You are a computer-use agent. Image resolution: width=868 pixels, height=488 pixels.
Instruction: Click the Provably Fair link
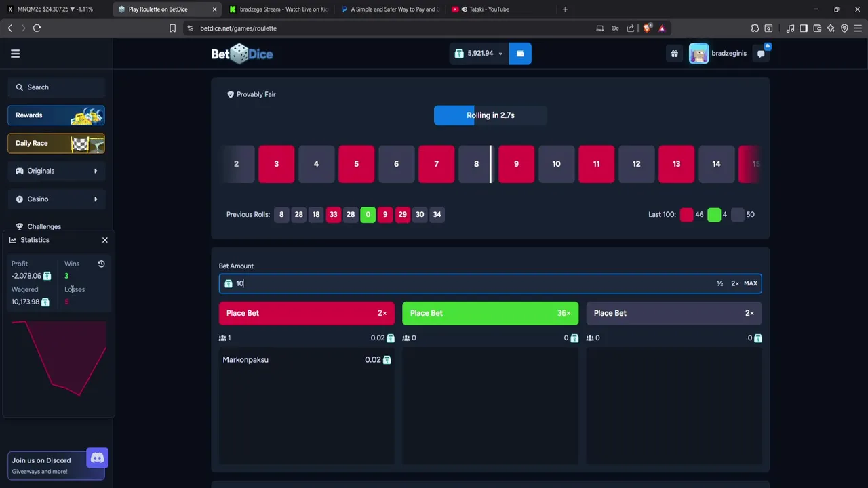(x=252, y=94)
